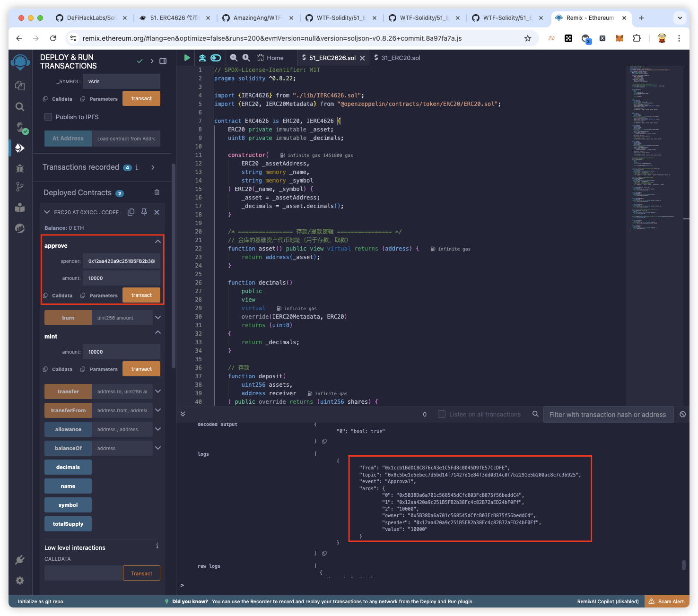The image size is (698, 616).
Task: Collapse the ERC20 AT 0X1CC contract
Action: click(x=47, y=212)
